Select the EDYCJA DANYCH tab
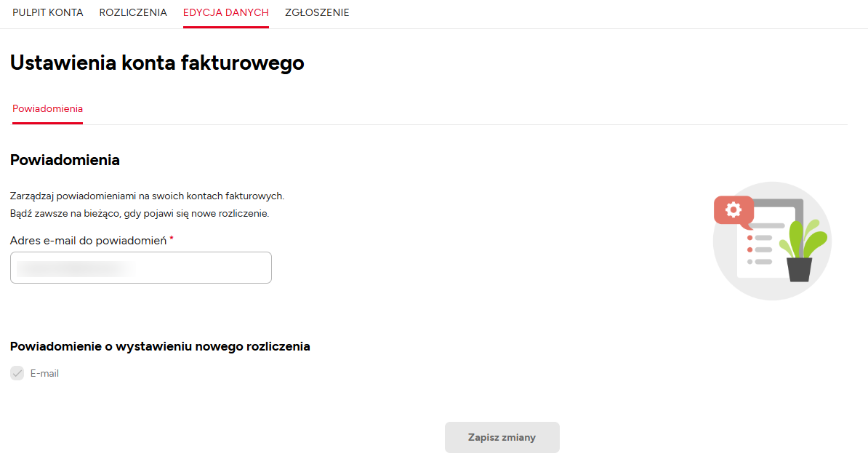 click(x=226, y=12)
